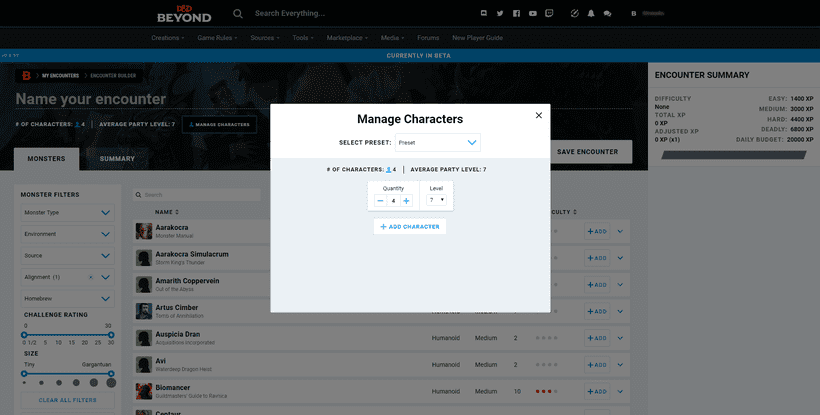
Task: Close the Manage Characters dialog
Action: (539, 116)
